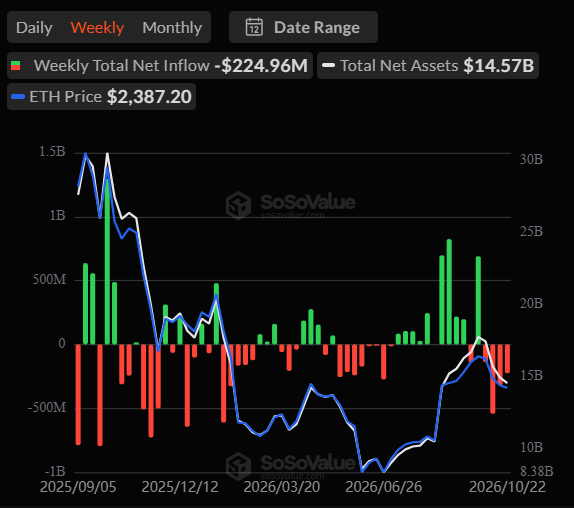The image size is (574, 508).
Task: Click the 2026/03/20 x-axis date label
Action: pyautogui.click(x=282, y=487)
